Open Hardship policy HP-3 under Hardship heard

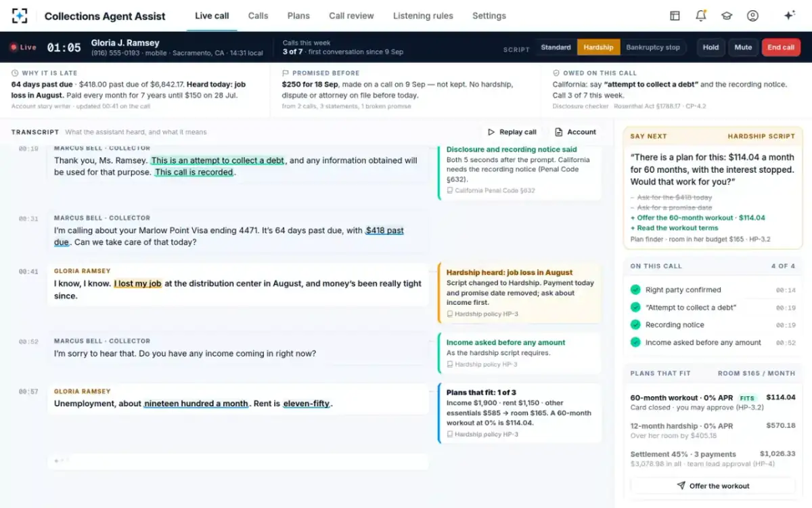click(x=482, y=314)
